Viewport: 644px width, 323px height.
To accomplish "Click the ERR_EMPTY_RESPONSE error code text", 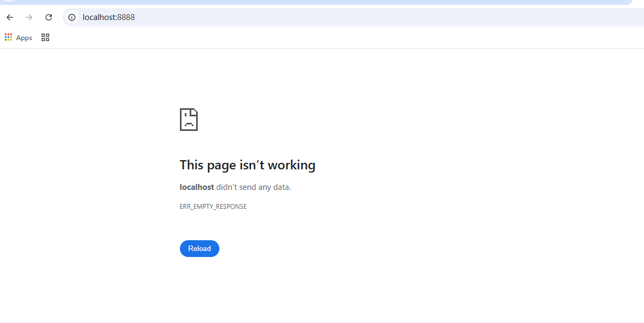I will pyautogui.click(x=213, y=207).
